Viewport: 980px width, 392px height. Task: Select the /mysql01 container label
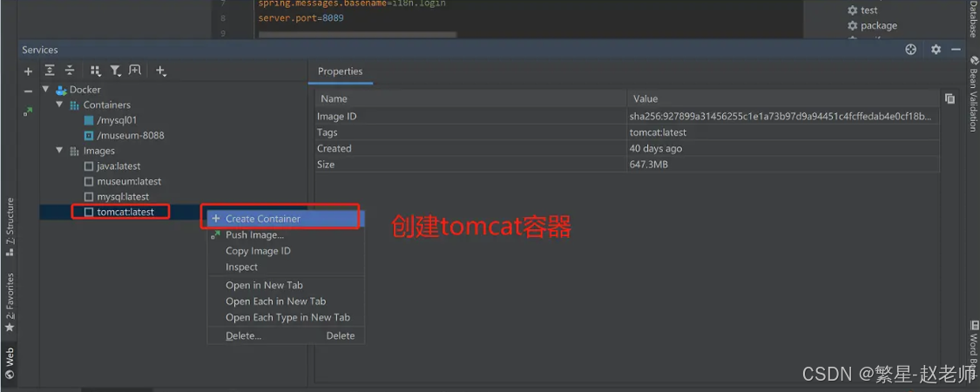pos(117,120)
